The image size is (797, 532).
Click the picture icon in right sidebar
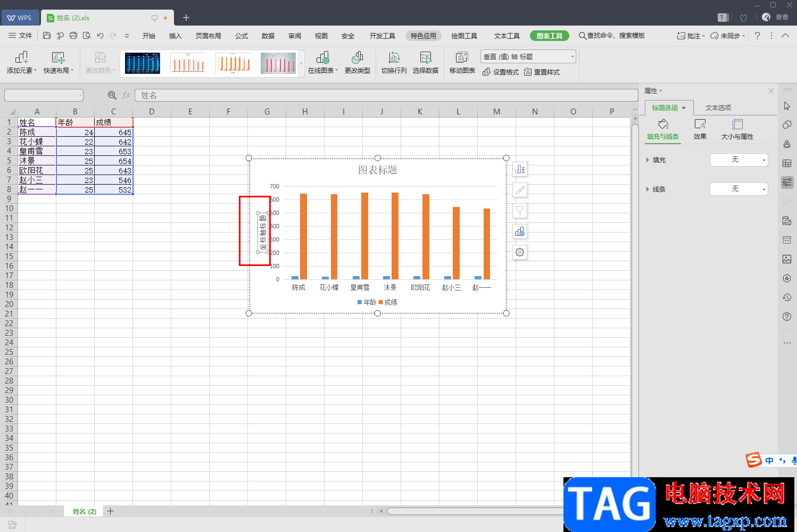tap(787, 259)
